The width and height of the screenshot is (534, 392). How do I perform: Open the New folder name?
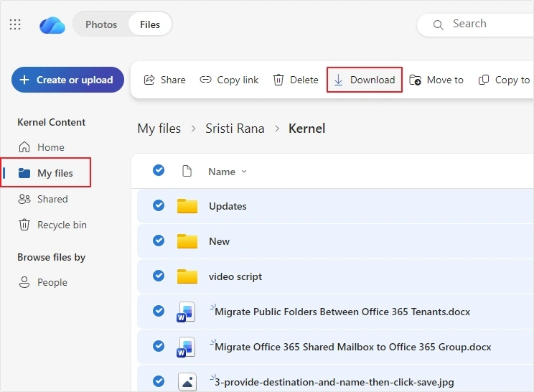click(x=219, y=241)
